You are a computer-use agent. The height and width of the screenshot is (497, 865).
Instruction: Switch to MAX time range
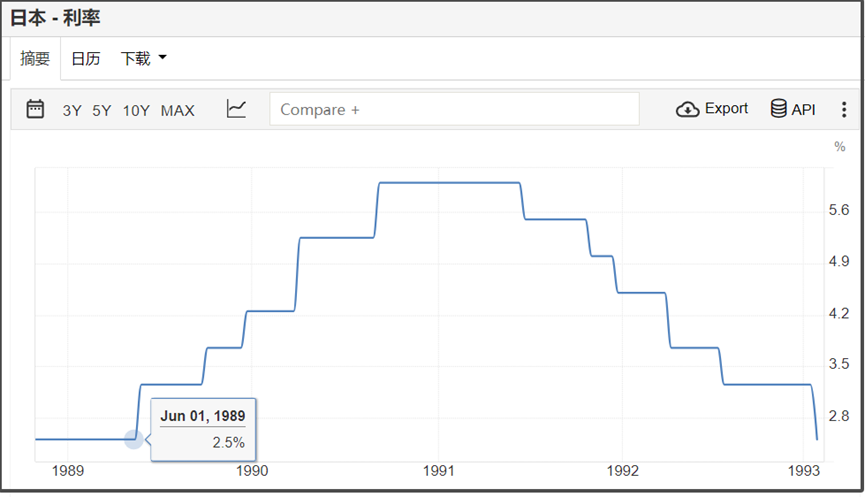pos(178,110)
